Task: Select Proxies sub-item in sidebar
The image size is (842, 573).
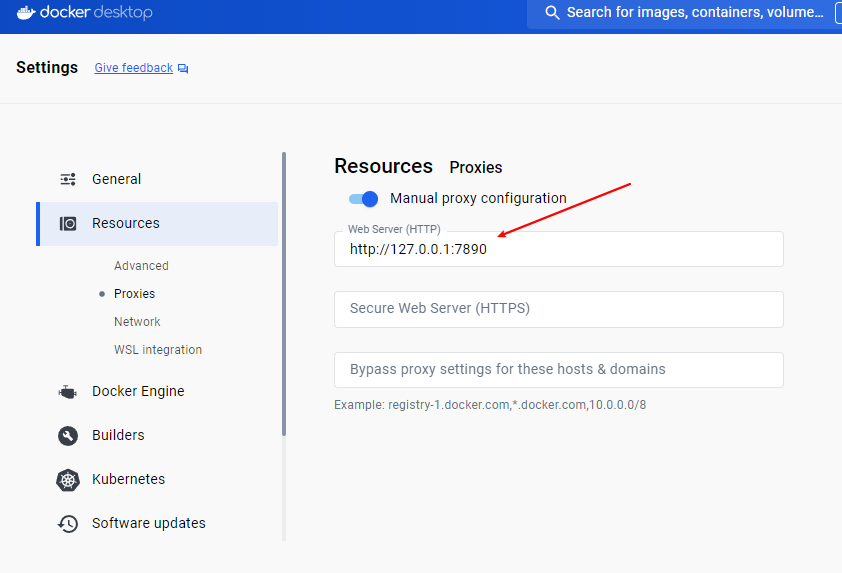Action: [134, 294]
